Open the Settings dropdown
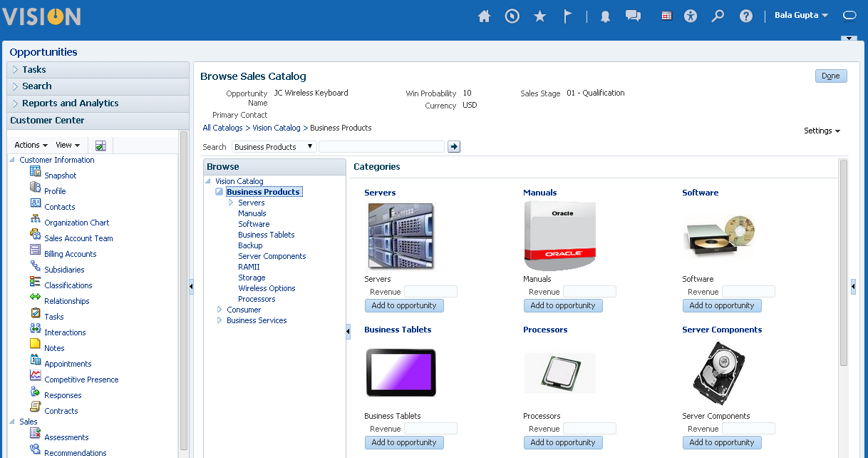Image resolution: width=868 pixels, height=458 pixels. [822, 131]
